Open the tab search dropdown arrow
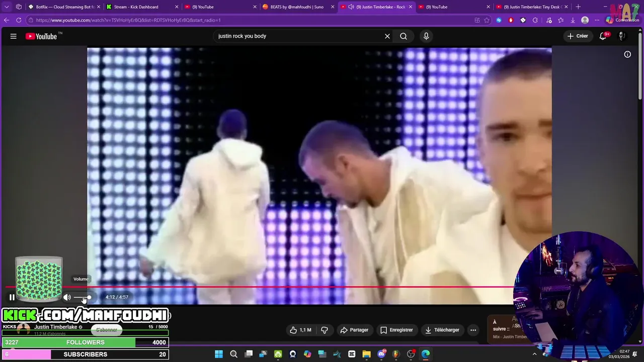Screen dimensions: 644x362 (x=7, y=7)
